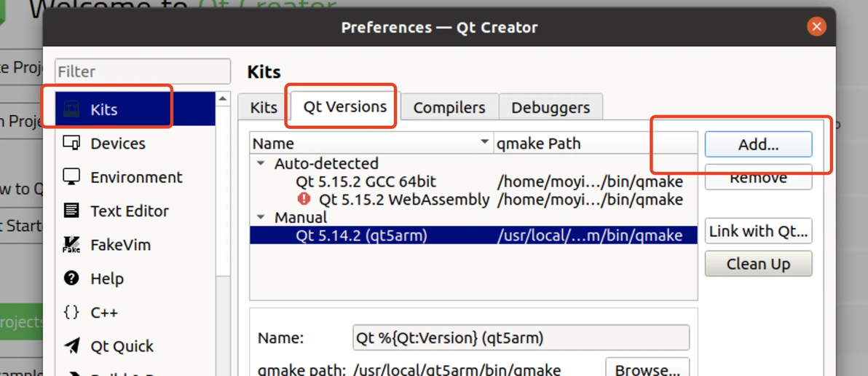
Task: Select the Qt 5.15.2 GCC 64bit entry
Action: pos(366,181)
